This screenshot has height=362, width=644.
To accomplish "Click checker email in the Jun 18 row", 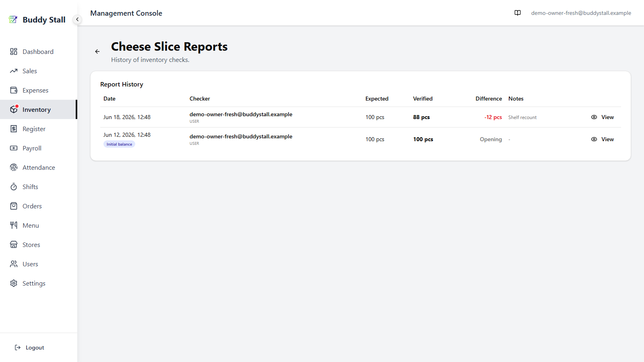I will pos(241,114).
